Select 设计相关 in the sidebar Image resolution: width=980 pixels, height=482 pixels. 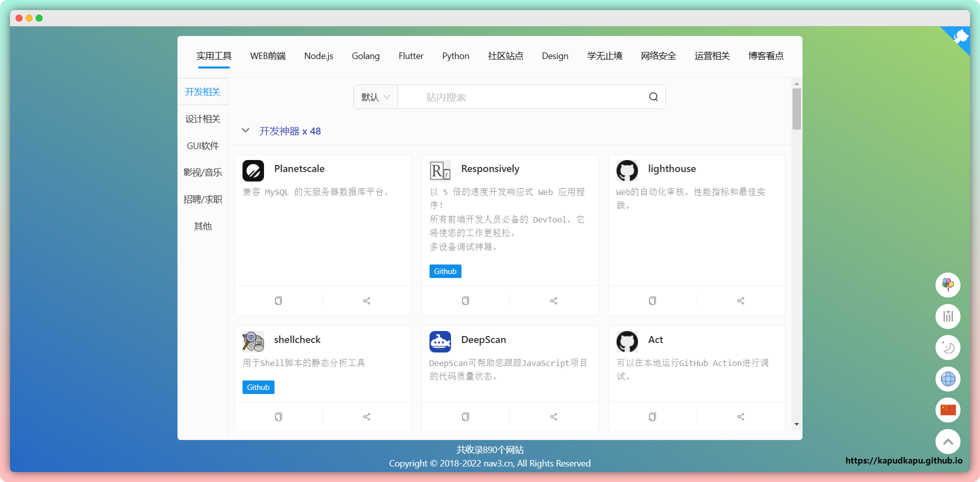coord(202,119)
